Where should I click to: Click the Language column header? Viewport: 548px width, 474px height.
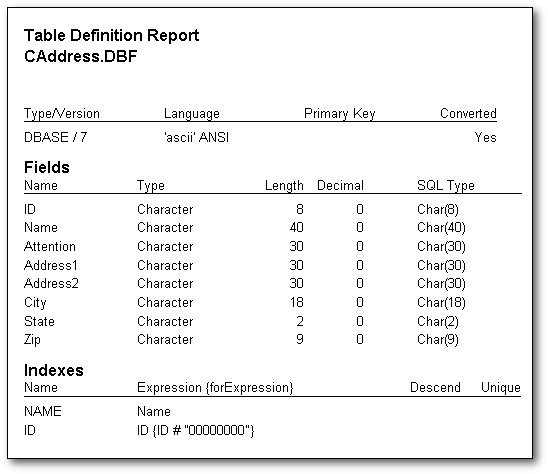tap(192, 114)
